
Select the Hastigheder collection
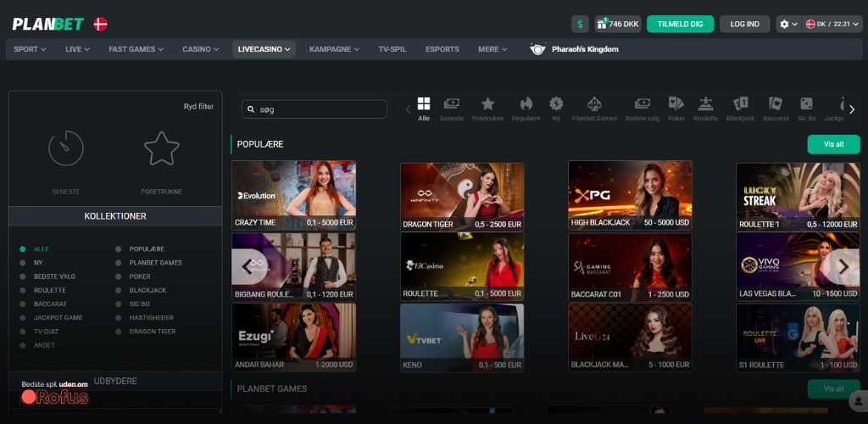click(x=151, y=318)
